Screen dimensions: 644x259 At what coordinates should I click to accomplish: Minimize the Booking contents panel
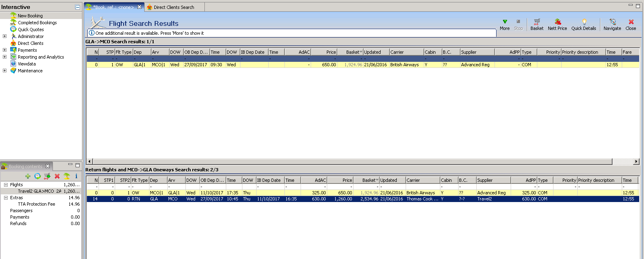tap(70, 165)
